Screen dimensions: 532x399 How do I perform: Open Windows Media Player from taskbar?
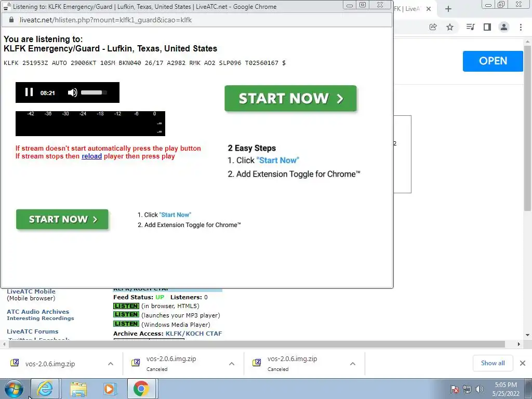click(109, 389)
